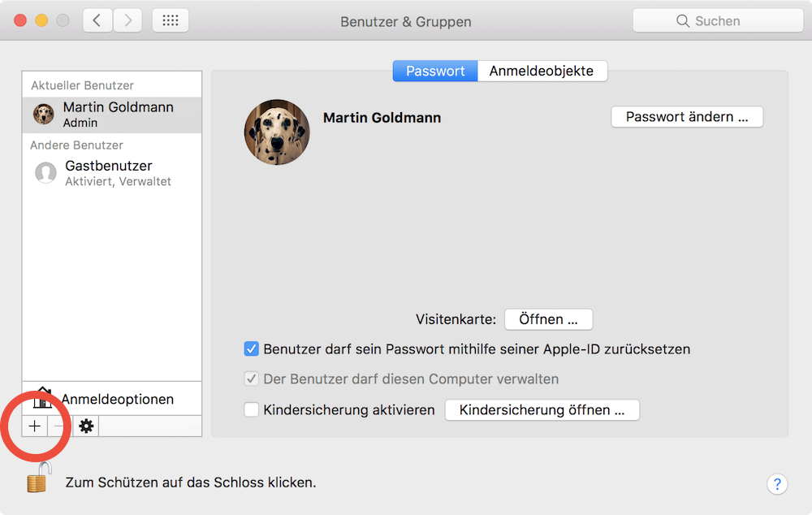Select Gastbenutzer in the user list
The height and width of the screenshot is (515, 812).
coord(112,173)
